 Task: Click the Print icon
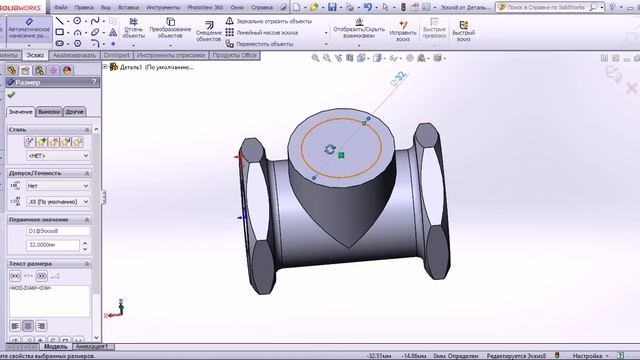[x=350, y=7]
